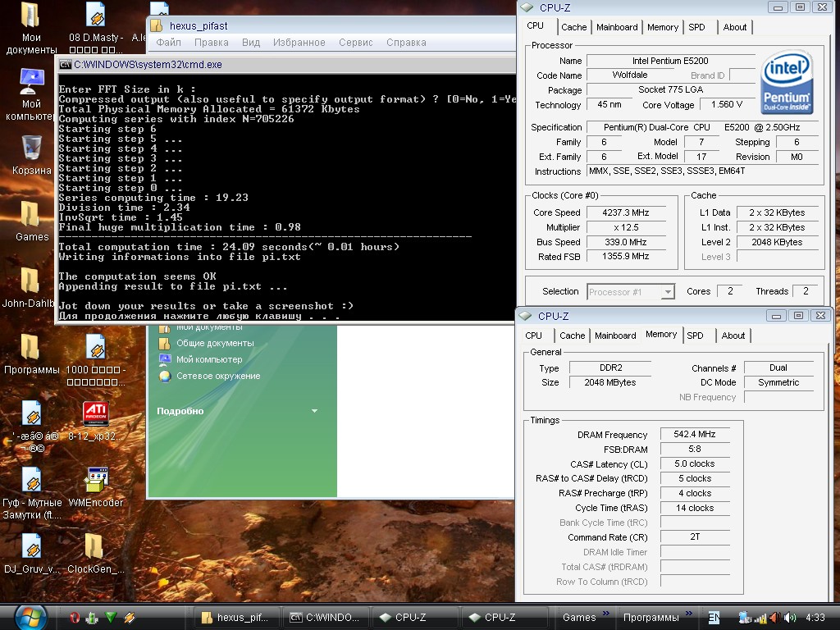The height and width of the screenshot is (630, 840).
Task: Expand the Программы toolbar chevron on taskbar
Action: click(689, 613)
